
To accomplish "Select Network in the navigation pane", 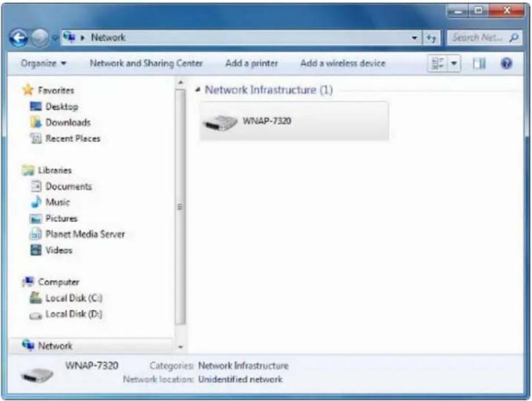I will tap(55, 346).
